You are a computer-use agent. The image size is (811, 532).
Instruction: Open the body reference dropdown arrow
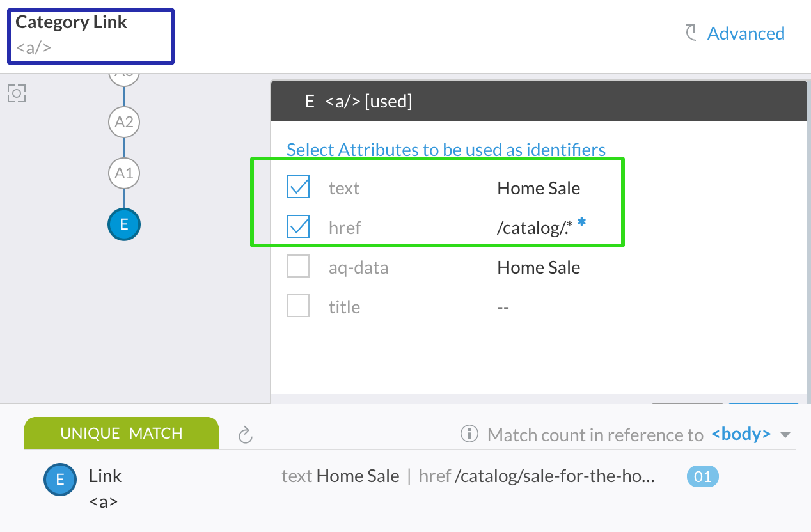(x=785, y=435)
